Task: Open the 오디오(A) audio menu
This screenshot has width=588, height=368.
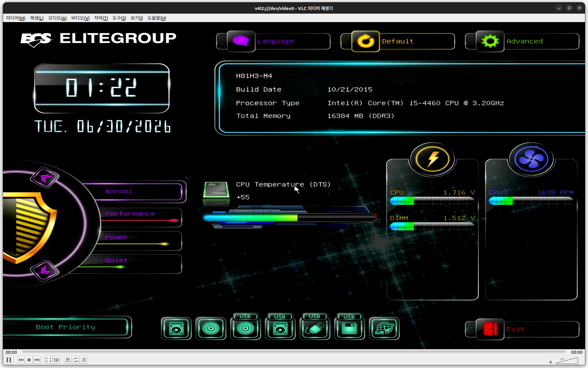Action: point(57,18)
